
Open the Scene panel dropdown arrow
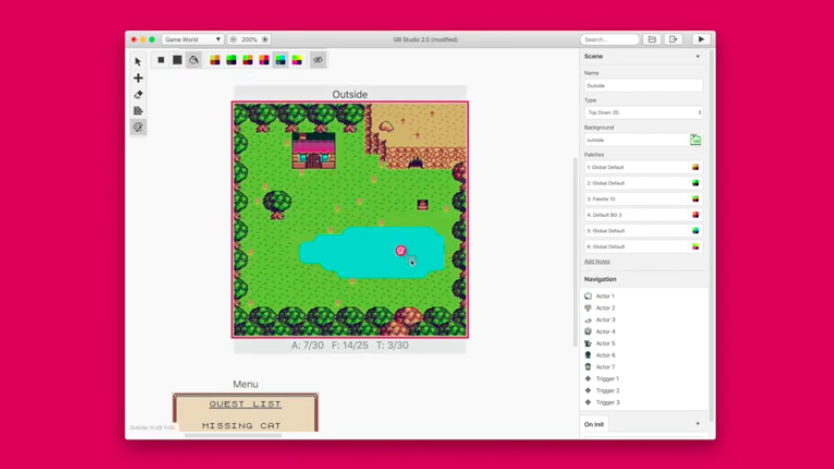click(698, 56)
